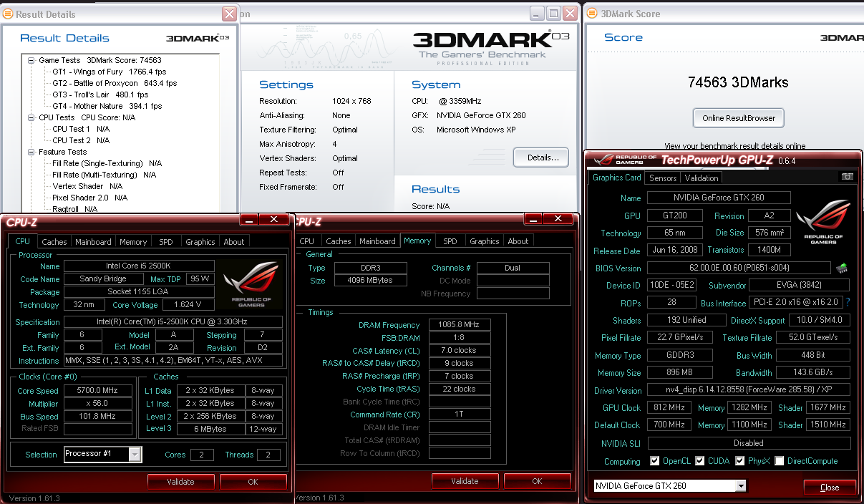
Task: Open About tab in right CPU-Z window
Action: click(518, 241)
